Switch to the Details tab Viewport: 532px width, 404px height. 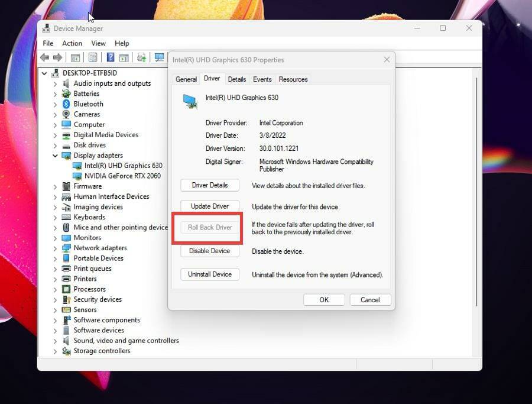(238, 79)
